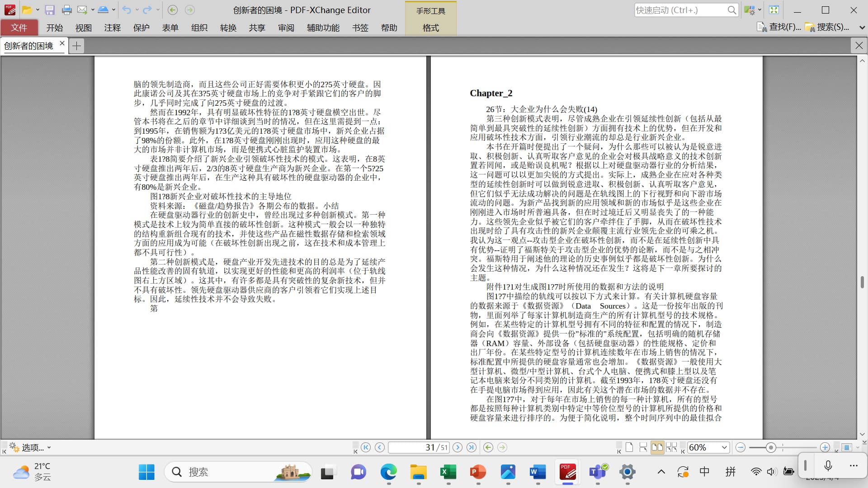Open the 注释 ribbon tab
868x488 pixels.
pos(112,28)
